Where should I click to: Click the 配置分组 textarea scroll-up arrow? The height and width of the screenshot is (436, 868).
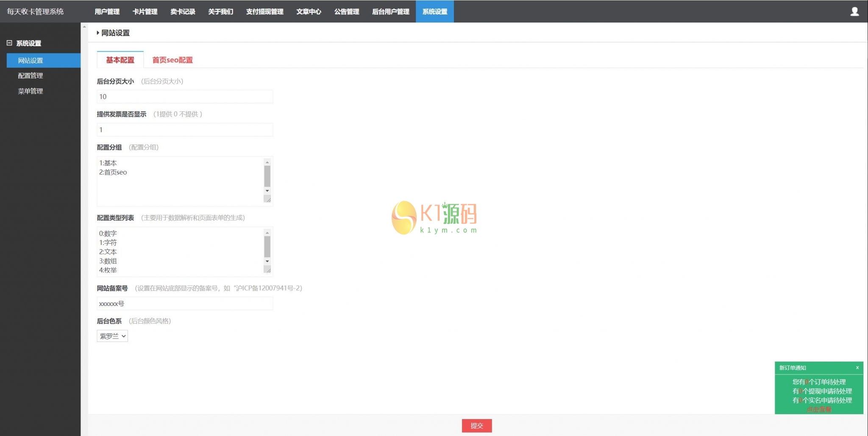click(x=267, y=162)
